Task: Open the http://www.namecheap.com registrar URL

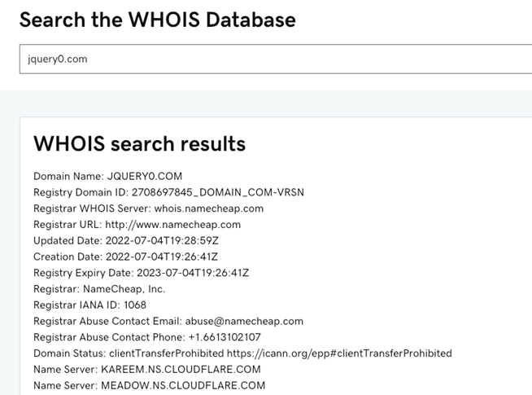Action: tap(173, 225)
